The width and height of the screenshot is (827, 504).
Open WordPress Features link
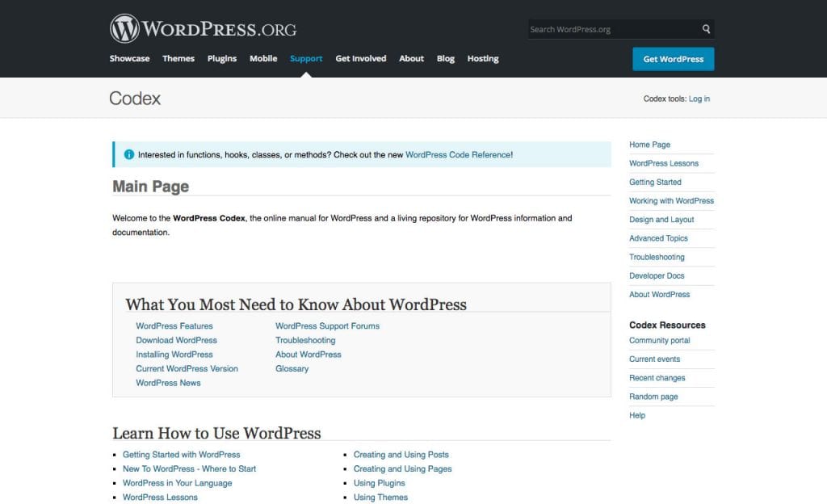pyautogui.click(x=174, y=325)
